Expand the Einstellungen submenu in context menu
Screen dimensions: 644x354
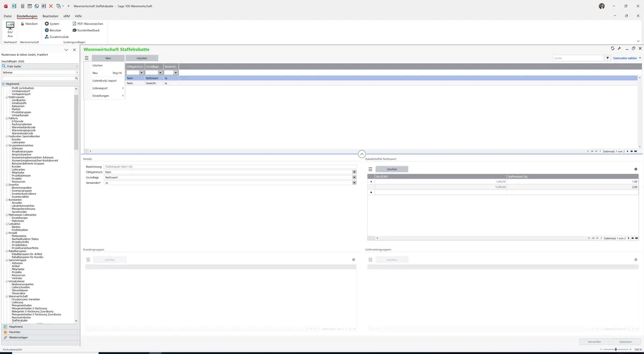105,95
